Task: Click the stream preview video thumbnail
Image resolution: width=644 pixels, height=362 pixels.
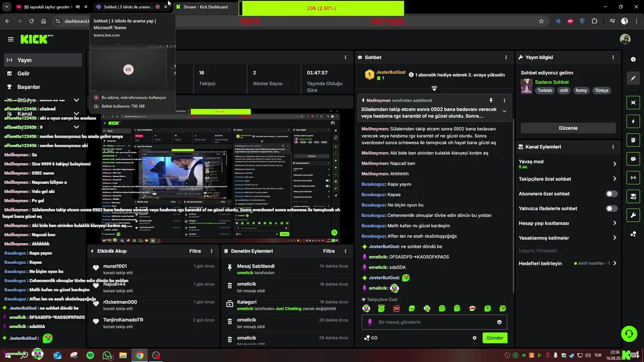Action: coord(220,176)
